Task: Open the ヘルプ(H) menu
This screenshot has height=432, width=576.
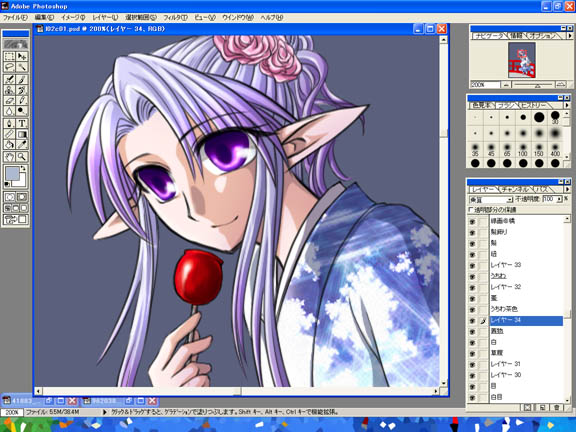Action: tap(271, 17)
